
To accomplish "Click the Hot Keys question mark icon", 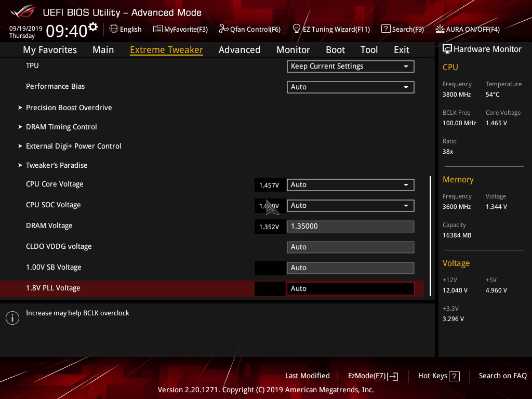I will coord(454,376).
